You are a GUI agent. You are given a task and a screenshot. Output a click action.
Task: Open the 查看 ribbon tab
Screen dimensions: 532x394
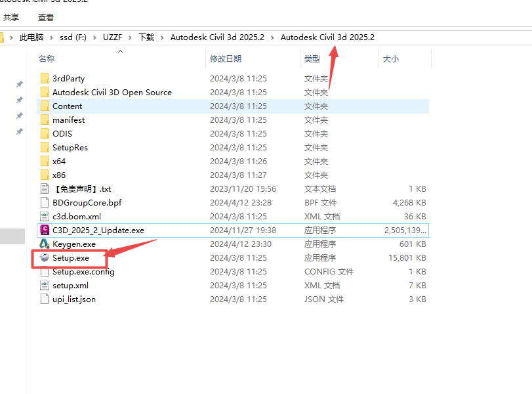46,18
